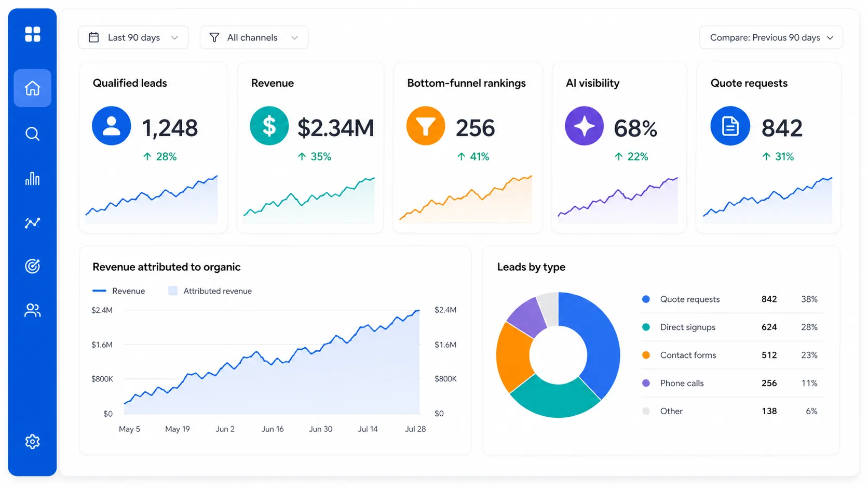Image resolution: width=868 pixels, height=489 pixels.
Task: Click the Direct signups teal legend dot
Action: (x=646, y=327)
